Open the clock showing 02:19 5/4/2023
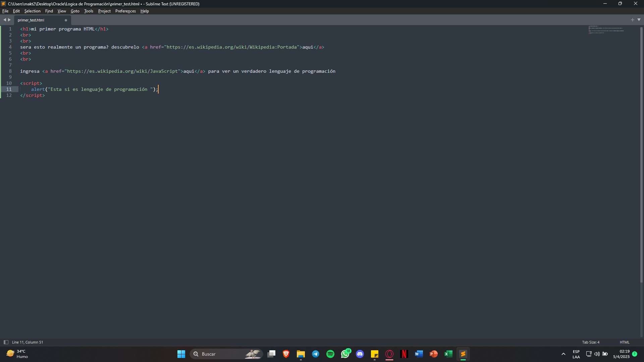This screenshot has width=644, height=362. pos(621,354)
